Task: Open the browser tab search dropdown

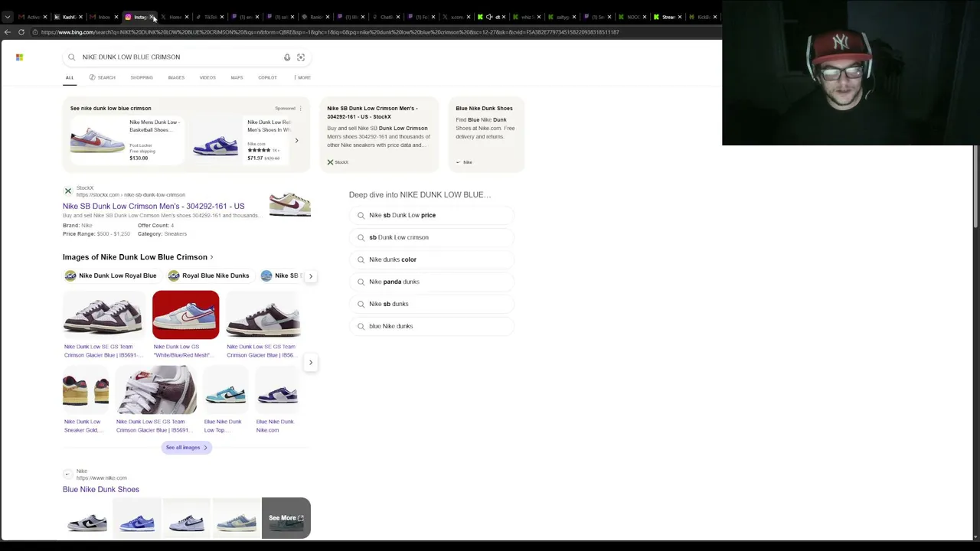Action: (7, 17)
